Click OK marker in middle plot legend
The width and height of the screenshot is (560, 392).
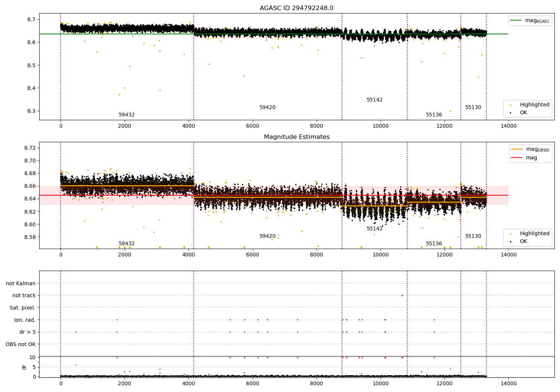510,242
